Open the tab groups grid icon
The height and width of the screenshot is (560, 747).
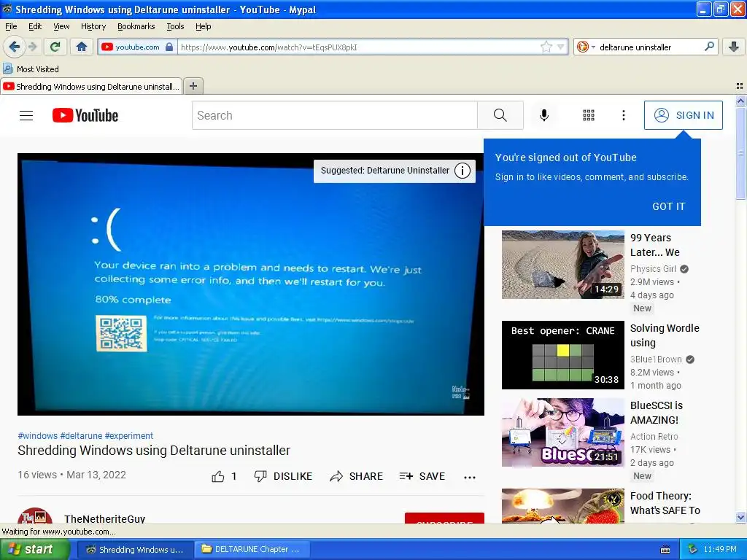click(740, 86)
